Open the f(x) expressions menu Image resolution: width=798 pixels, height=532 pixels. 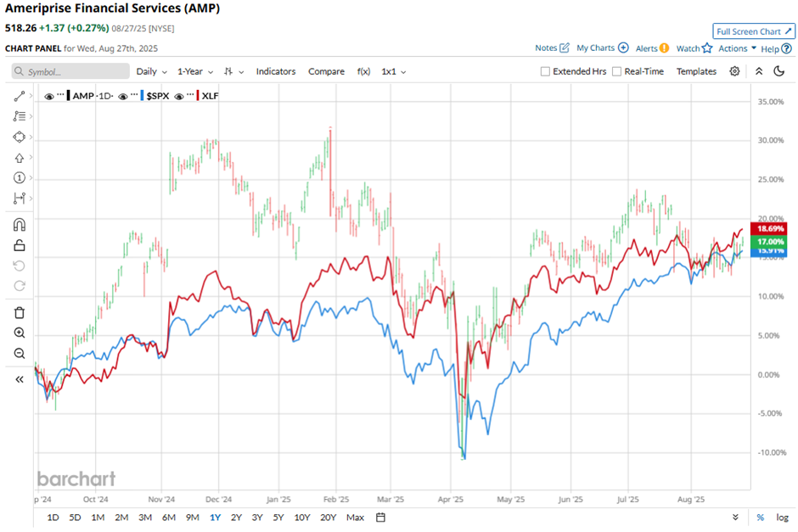363,72
